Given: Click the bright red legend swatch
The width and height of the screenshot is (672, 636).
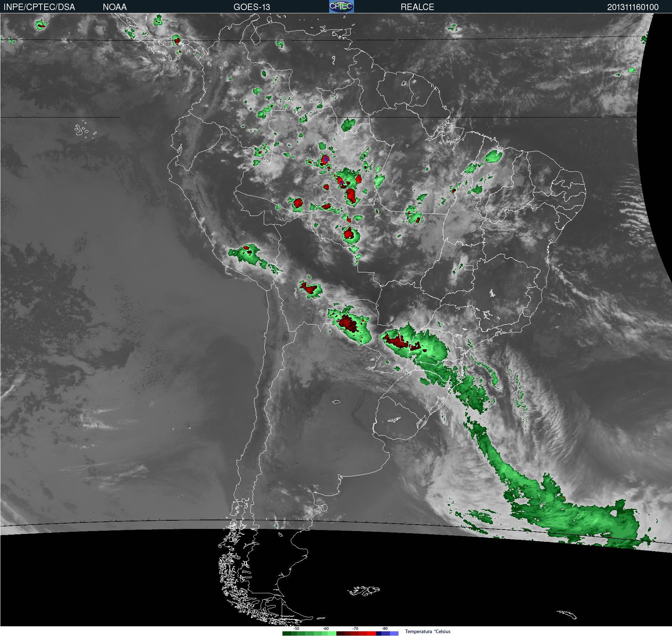Looking at the screenshot, I should point(372,633).
